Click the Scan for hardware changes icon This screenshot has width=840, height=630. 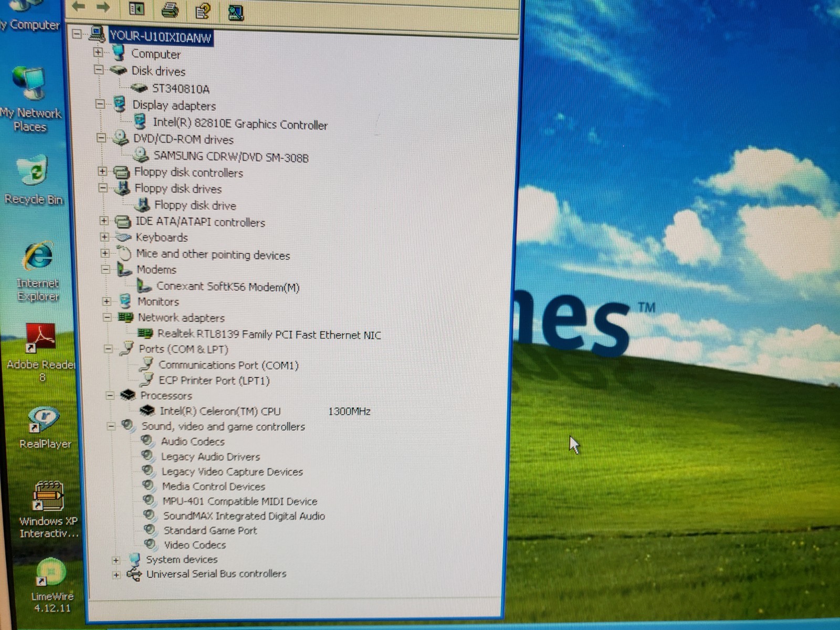pyautogui.click(x=236, y=12)
